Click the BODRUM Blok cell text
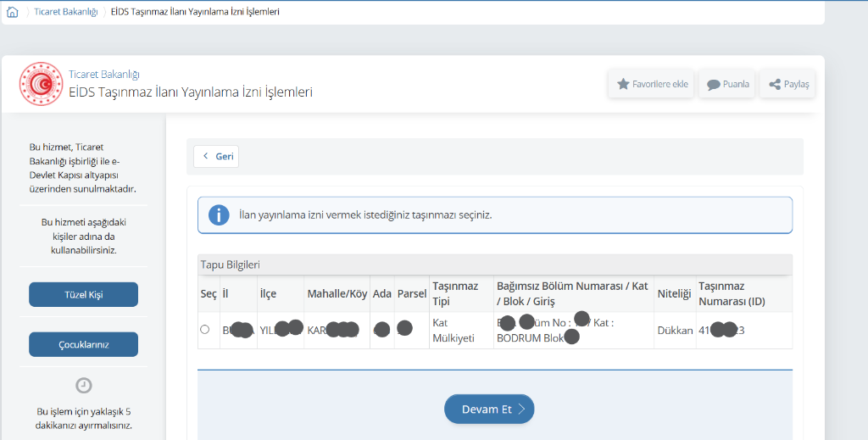This screenshot has height=440, width=868. [x=530, y=338]
